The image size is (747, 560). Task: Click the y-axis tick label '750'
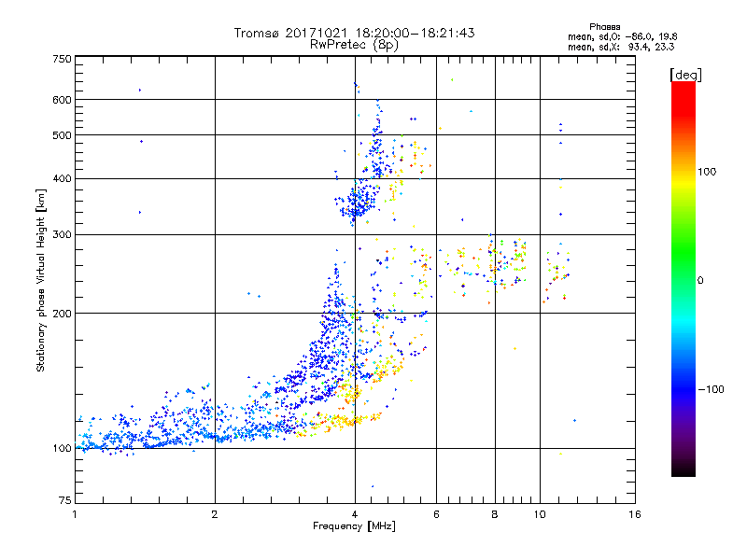[62, 59]
